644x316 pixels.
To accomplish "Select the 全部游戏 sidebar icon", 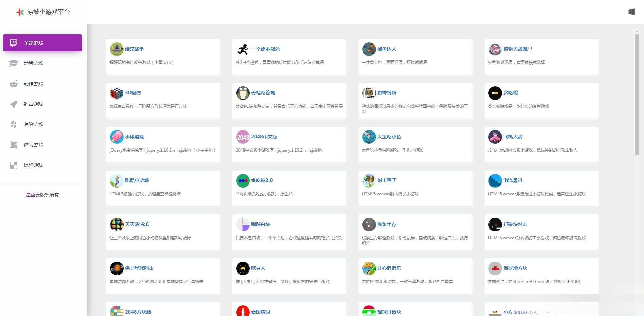I will pyautogui.click(x=13, y=42).
